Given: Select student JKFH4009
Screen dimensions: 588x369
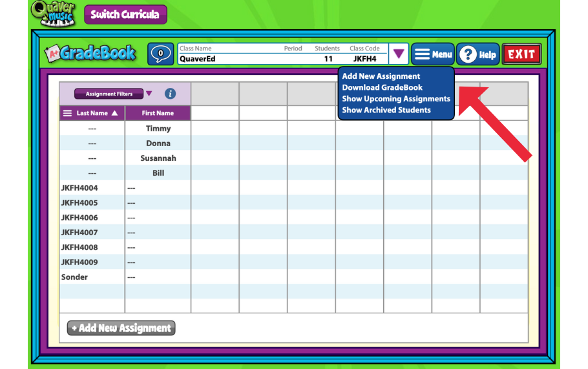Looking at the screenshot, I should 79,262.
